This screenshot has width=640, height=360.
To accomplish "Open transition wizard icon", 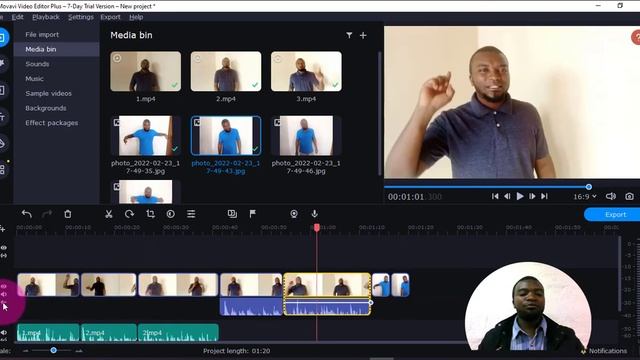I will pyautogui.click(x=232, y=214).
